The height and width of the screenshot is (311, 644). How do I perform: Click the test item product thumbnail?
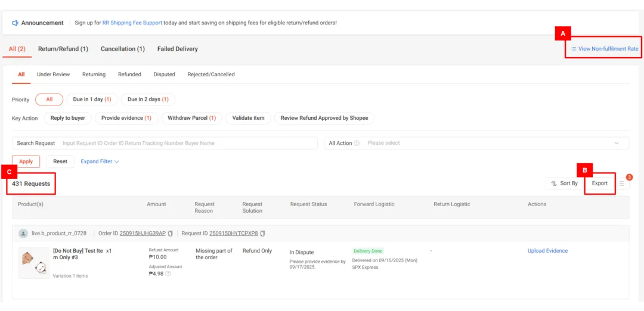coord(34,263)
